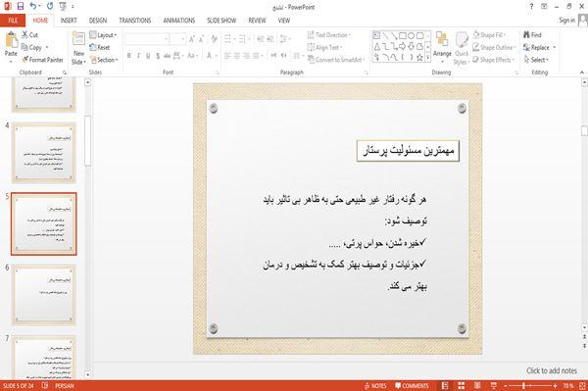Start slideshow from beginning via quick access icon

(x=63, y=7)
